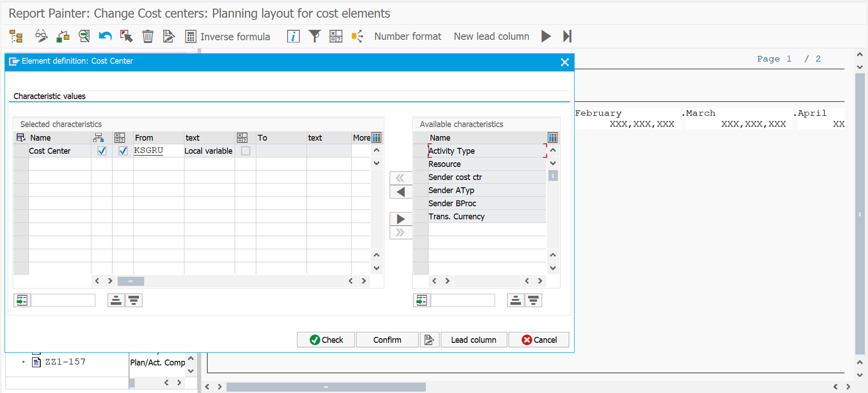Click the February column in report

click(x=598, y=113)
